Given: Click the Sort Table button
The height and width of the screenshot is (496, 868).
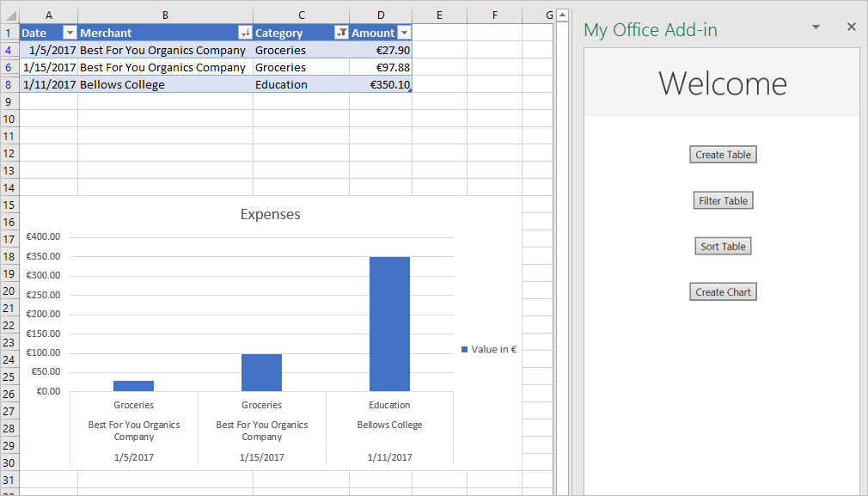Looking at the screenshot, I should pos(723,246).
